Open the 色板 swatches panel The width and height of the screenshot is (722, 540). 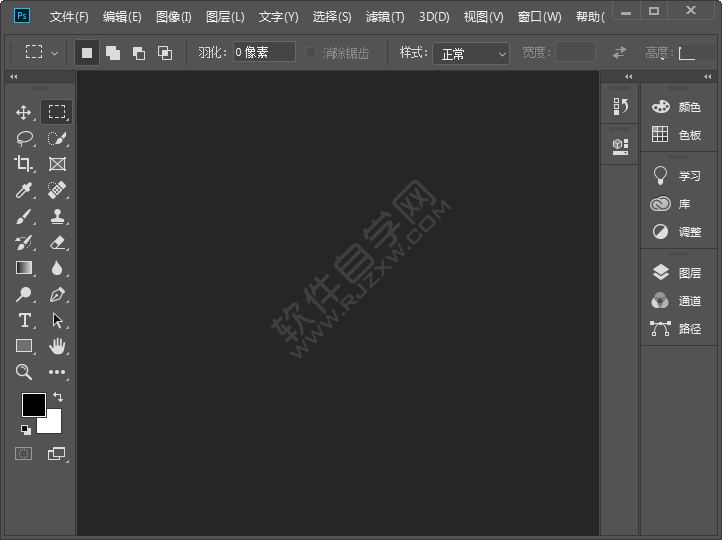click(678, 135)
